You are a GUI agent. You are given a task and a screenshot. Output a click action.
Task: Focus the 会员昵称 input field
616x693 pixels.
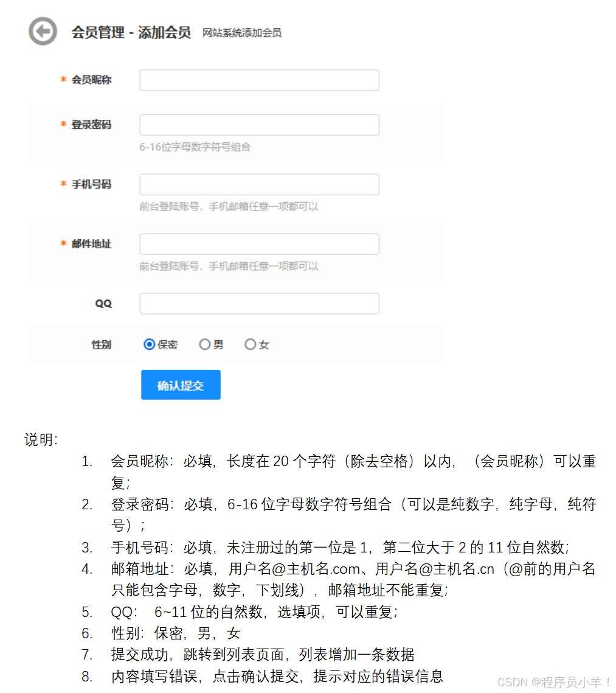[259, 80]
